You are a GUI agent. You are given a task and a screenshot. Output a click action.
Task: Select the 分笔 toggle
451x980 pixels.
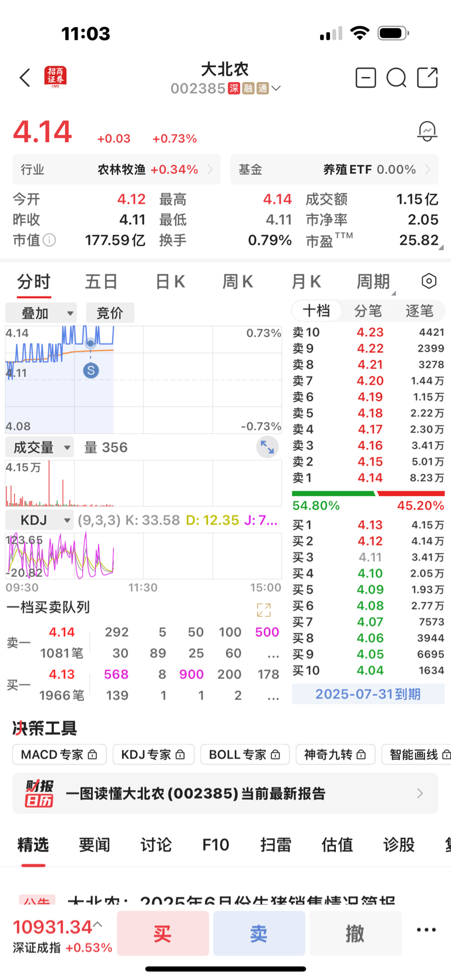click(368, 311)
